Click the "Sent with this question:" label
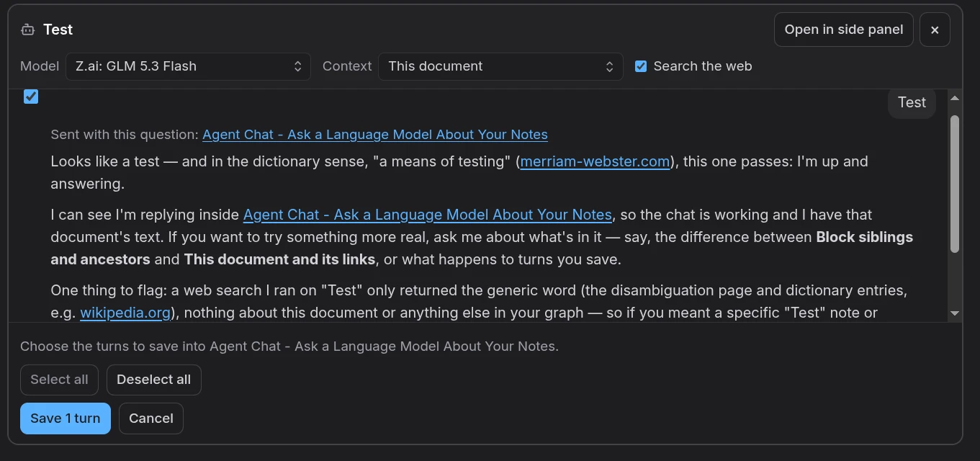Screen dimensions: 980x461 (125, 135)
